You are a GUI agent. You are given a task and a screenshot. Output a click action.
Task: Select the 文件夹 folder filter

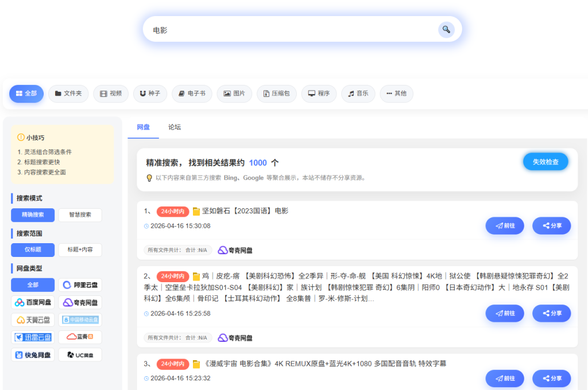[68, 93]
